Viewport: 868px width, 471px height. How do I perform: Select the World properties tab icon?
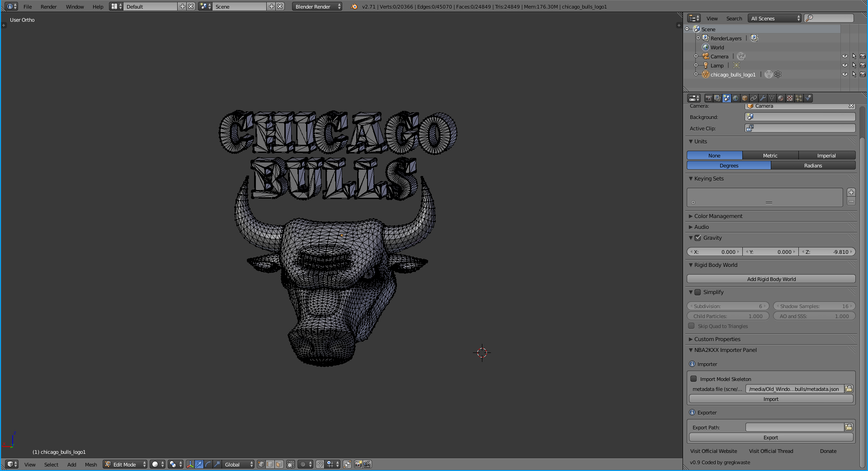[736, 98]
